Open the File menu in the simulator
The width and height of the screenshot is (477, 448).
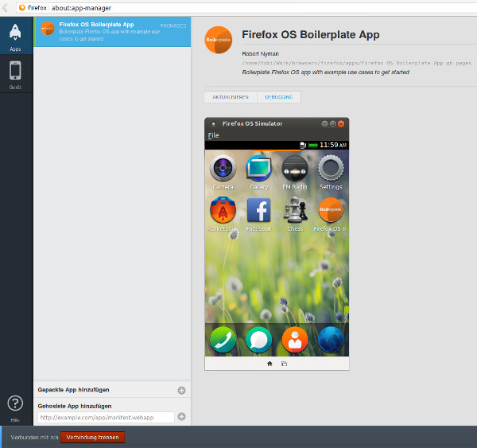click(x=213, y=135)
